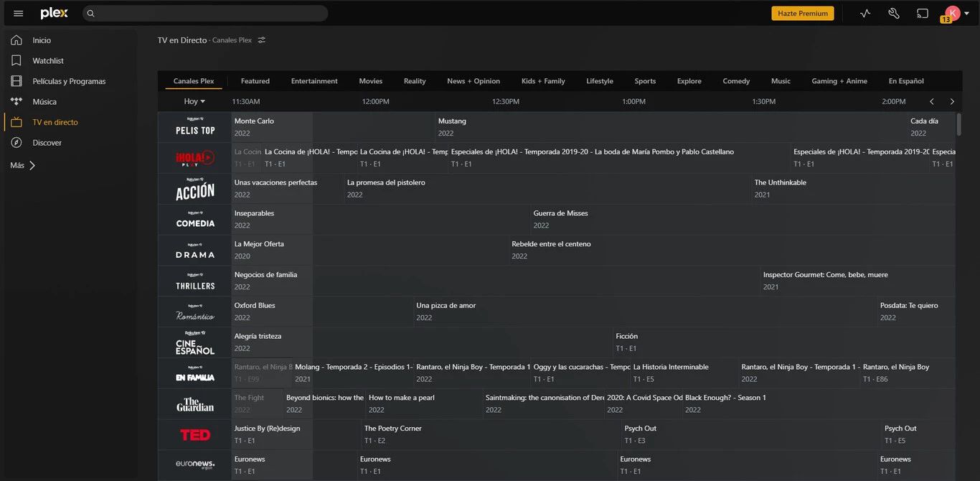This screenshot has height=481, width=980.
Task: Open the account dropdown arrow
Action: (966, 14)
